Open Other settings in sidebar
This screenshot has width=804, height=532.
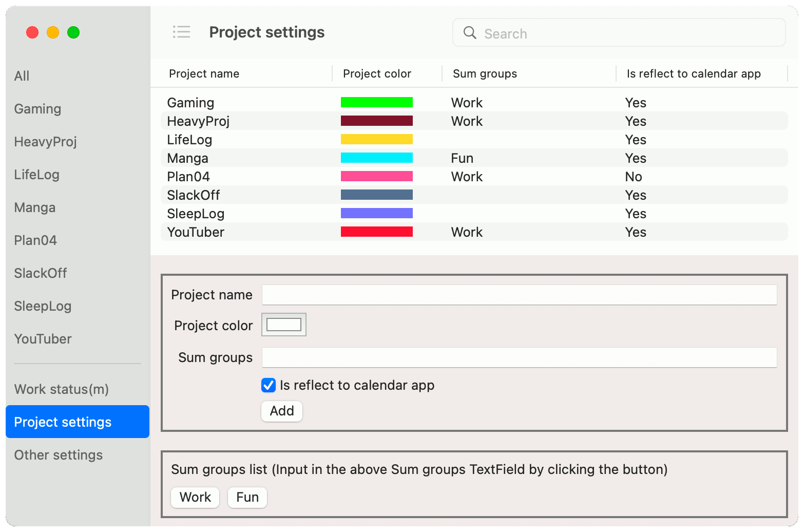pyautogui.click(x=59, y=455)
